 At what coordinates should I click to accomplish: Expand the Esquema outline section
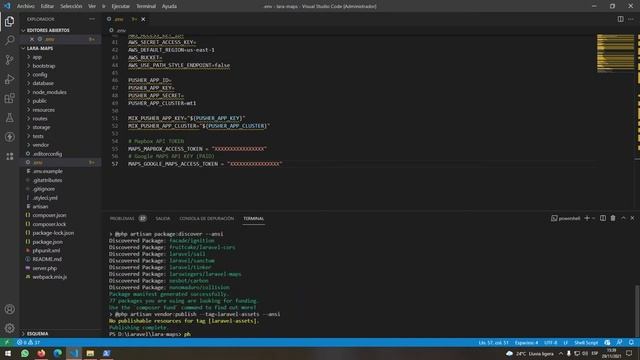click(x=60, y=333)
